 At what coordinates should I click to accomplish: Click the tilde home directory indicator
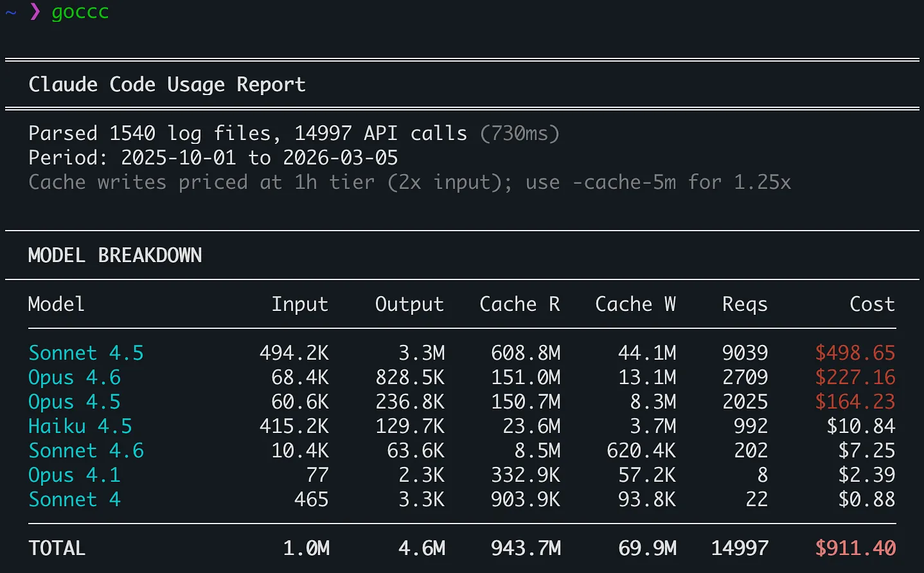(11, 12)
